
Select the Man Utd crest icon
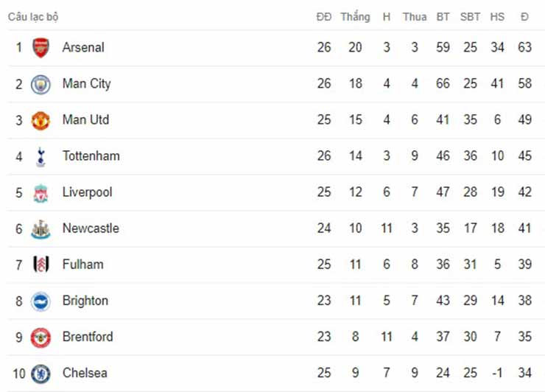coord(41,120)
